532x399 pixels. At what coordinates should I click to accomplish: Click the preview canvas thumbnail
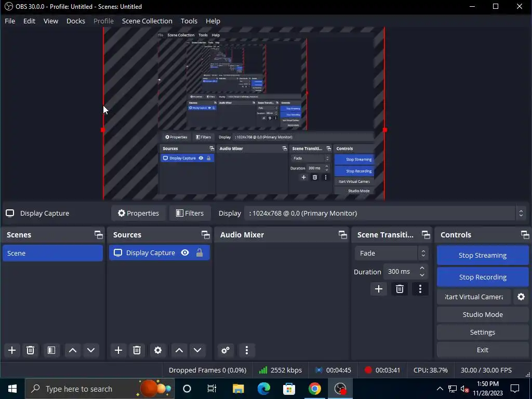point(244,113)
